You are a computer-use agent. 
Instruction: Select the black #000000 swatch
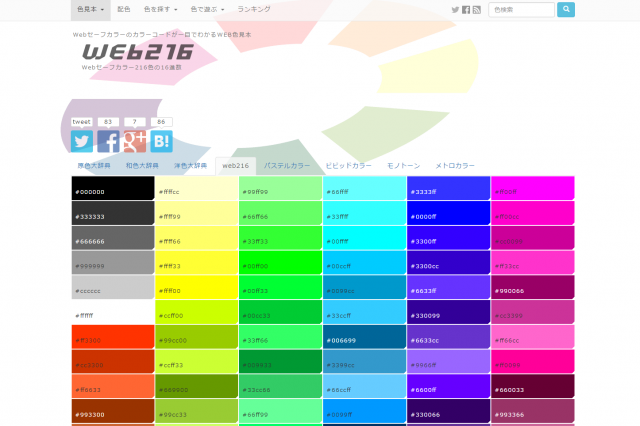113,188
